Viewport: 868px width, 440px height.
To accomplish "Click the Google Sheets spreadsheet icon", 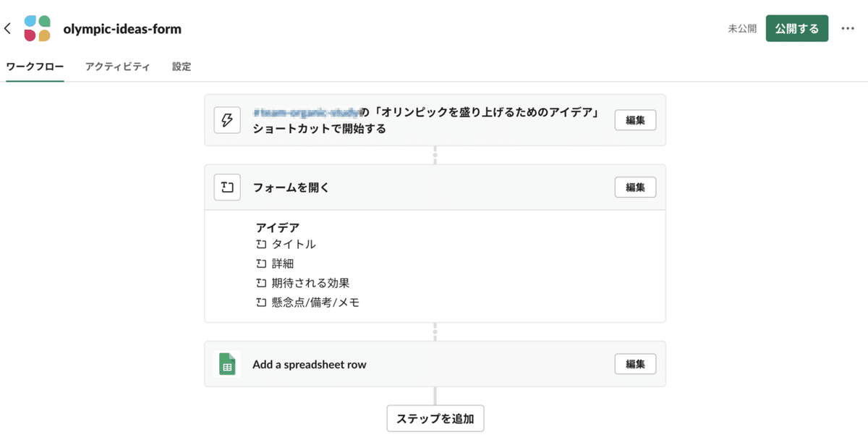I will [x=227, y=364].
